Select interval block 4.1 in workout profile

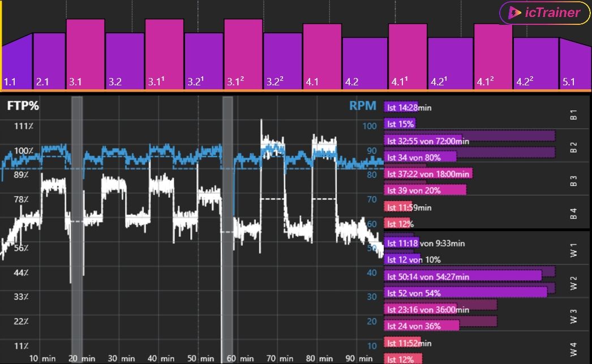[322, 57]
